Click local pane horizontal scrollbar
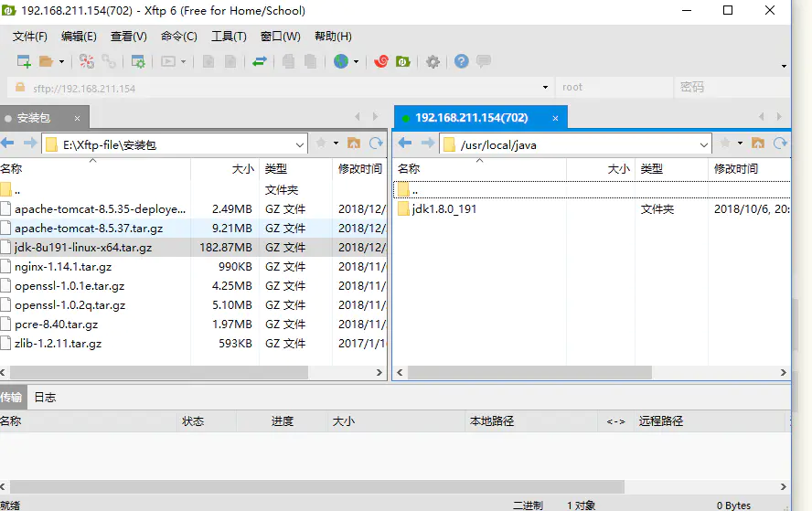 click(159, 372)
